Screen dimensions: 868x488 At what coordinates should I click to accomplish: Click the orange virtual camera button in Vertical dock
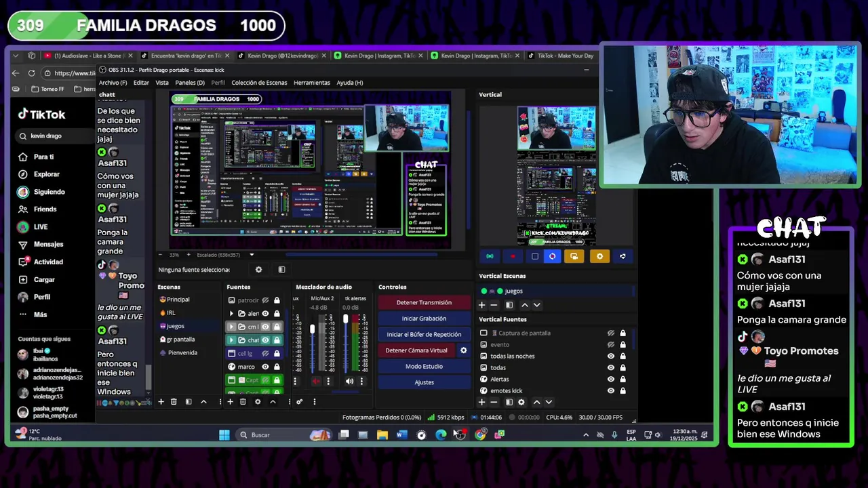pyautogui.click(x=574, y=256)
